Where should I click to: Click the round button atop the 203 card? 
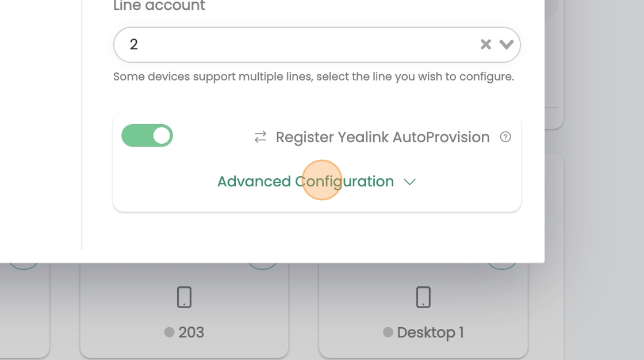click(x=262, y=266)
